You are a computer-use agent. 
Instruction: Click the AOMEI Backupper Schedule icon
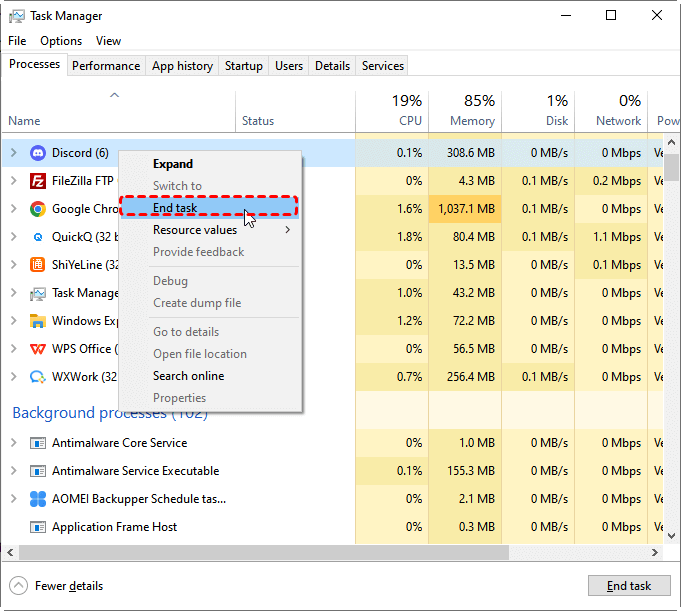pos(38,499)
